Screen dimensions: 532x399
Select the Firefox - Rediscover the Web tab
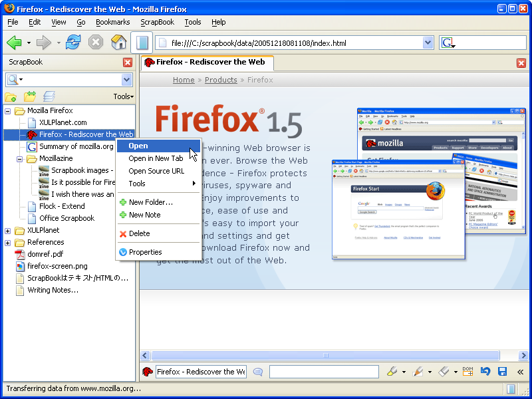point(207,63)
